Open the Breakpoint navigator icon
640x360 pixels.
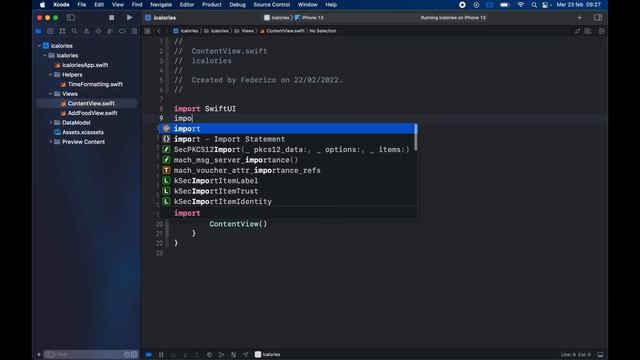click(122, 31)
